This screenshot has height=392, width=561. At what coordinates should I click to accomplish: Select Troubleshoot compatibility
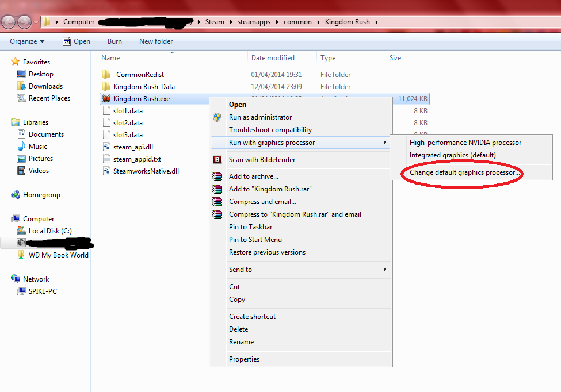coord(300,130)
